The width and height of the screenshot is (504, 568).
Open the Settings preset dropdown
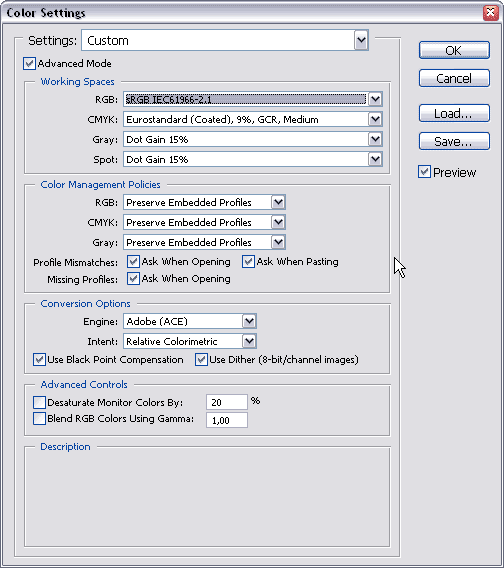225,40
